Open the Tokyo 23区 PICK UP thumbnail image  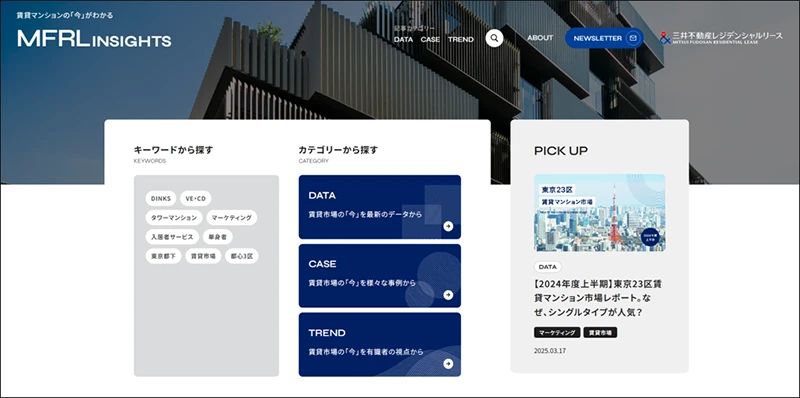[x=599, y=213]
